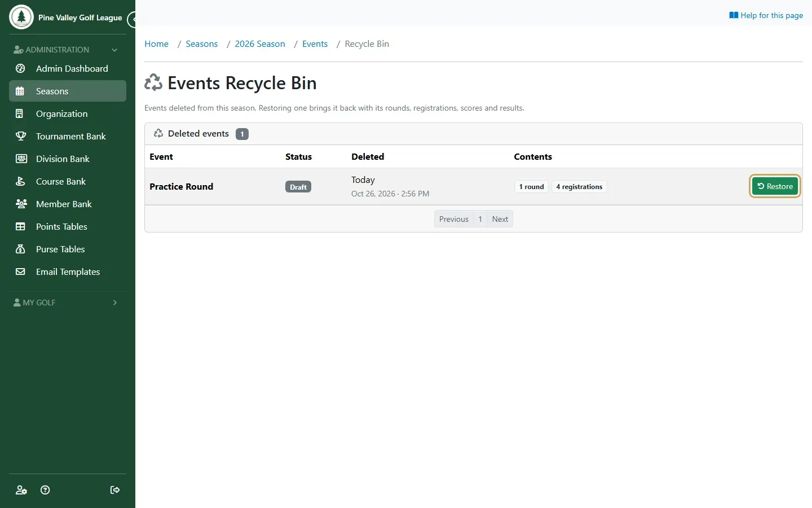Viewport: 812px width, 508px height.
Task: Open Help for this page link
Action: click(x=766, y=15)
